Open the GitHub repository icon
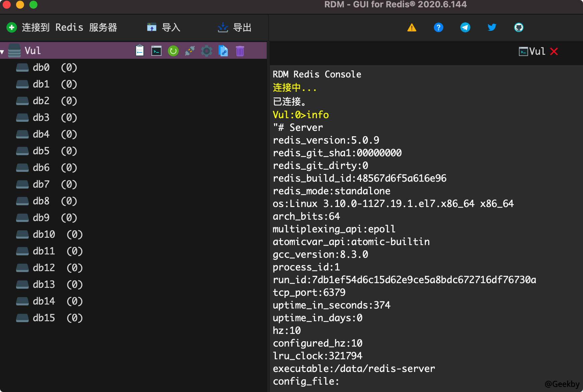Viewport: 583px width, 392px height. tap(519, 27)
